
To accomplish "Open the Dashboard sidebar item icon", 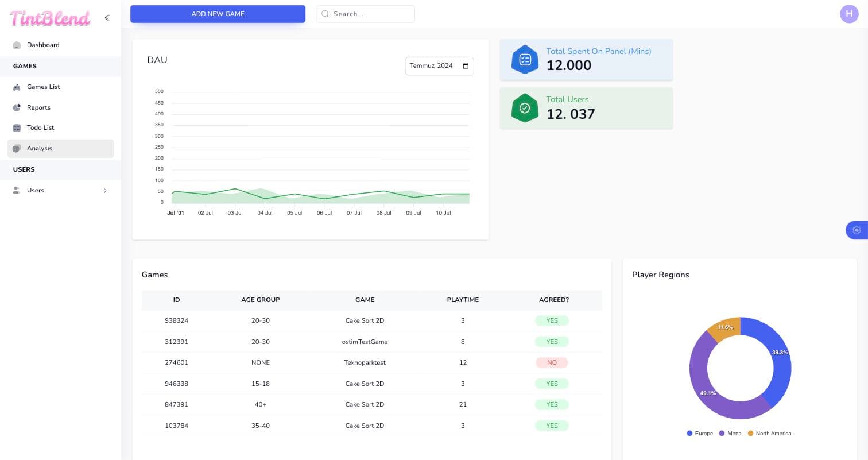I will 17,45.
